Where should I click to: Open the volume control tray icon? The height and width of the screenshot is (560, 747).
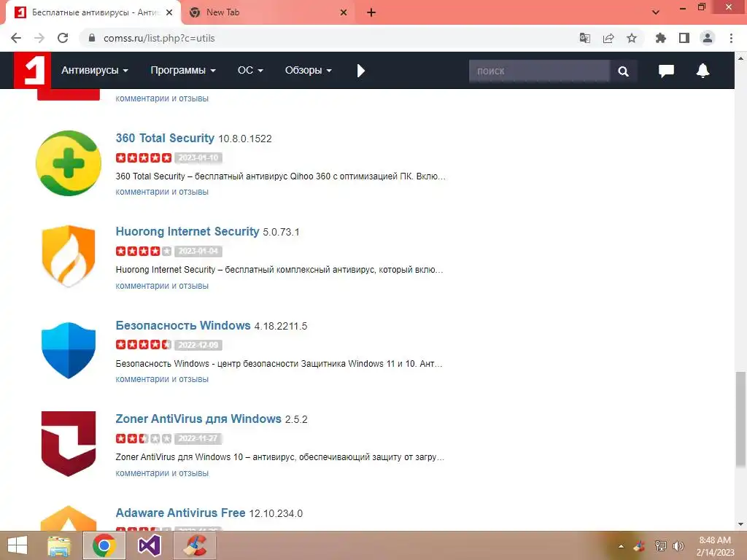[678, 546]
